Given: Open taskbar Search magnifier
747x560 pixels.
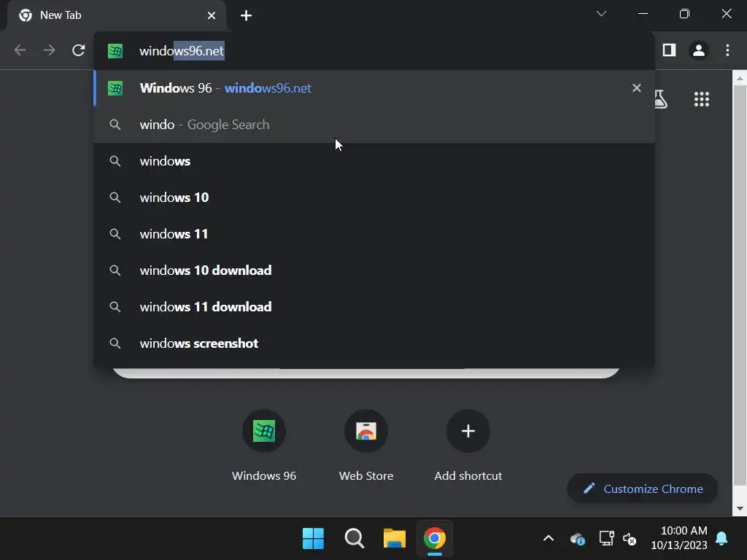Looking at the screenshot, I should pyautogui.click(x=354, y=539).
